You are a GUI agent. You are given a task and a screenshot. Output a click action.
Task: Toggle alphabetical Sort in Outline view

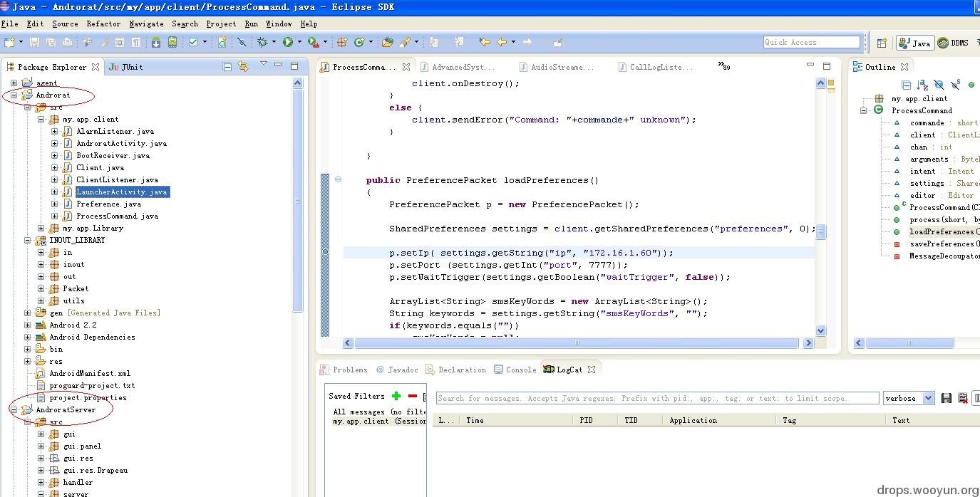922,85
